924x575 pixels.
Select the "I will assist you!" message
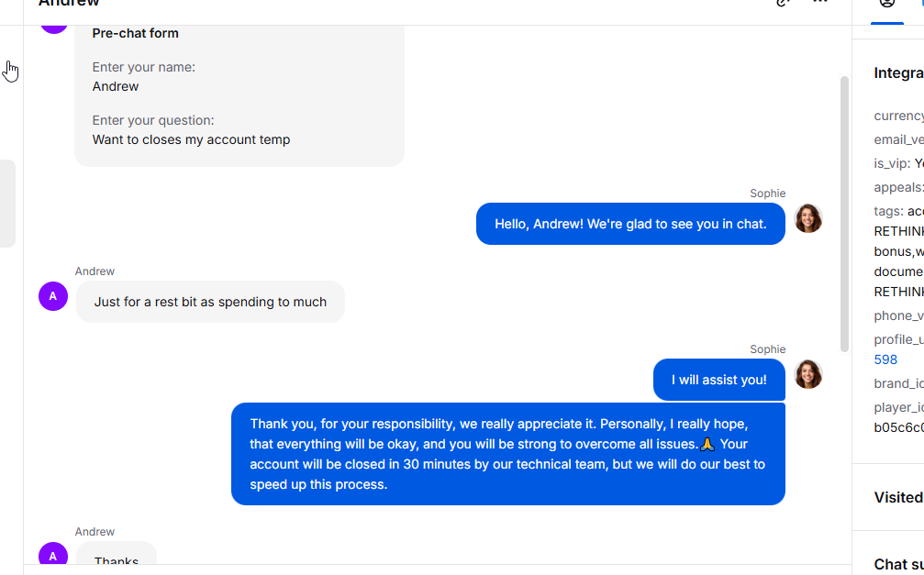(x=718, y=380)
